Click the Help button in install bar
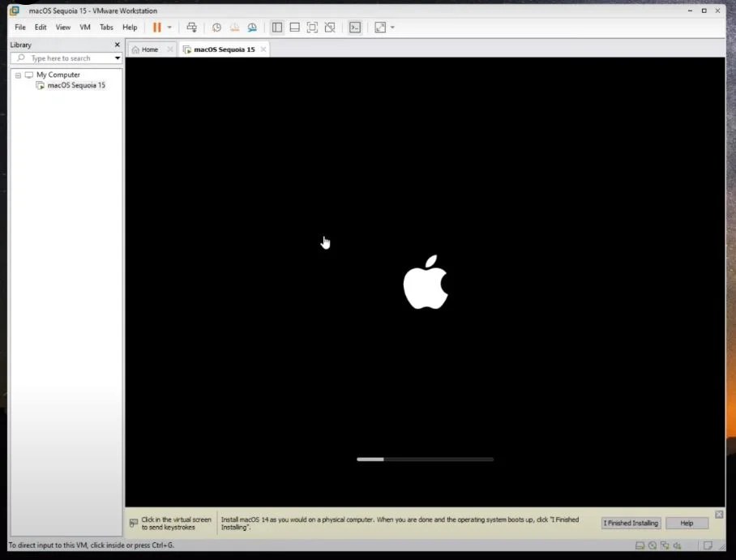736x560 pixels. 687,523
